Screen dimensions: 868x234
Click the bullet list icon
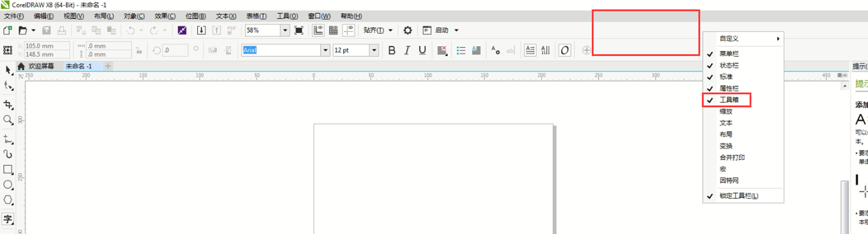point(461,50)
